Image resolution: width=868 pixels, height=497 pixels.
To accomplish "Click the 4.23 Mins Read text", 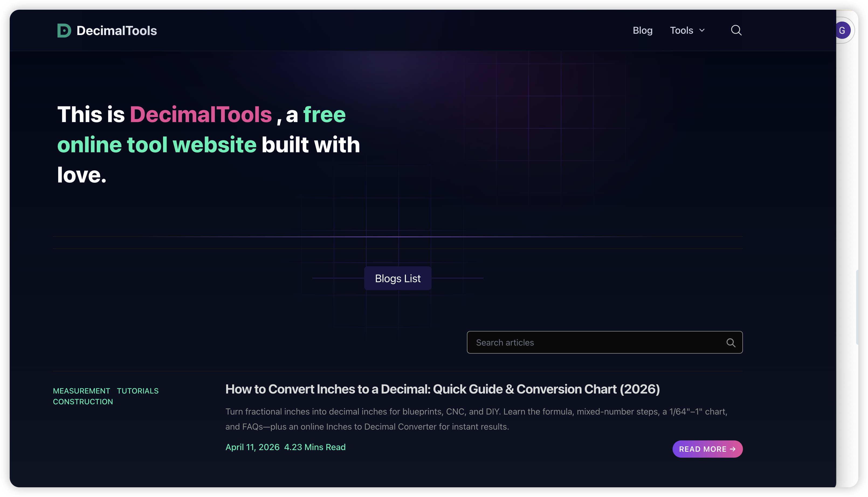I will point(315,447).
